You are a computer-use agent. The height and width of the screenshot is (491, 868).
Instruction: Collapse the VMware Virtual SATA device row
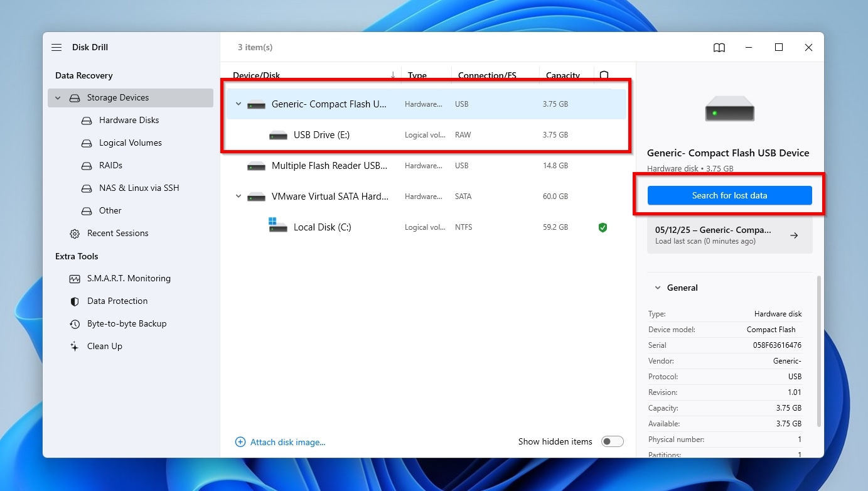pos(238,197)
